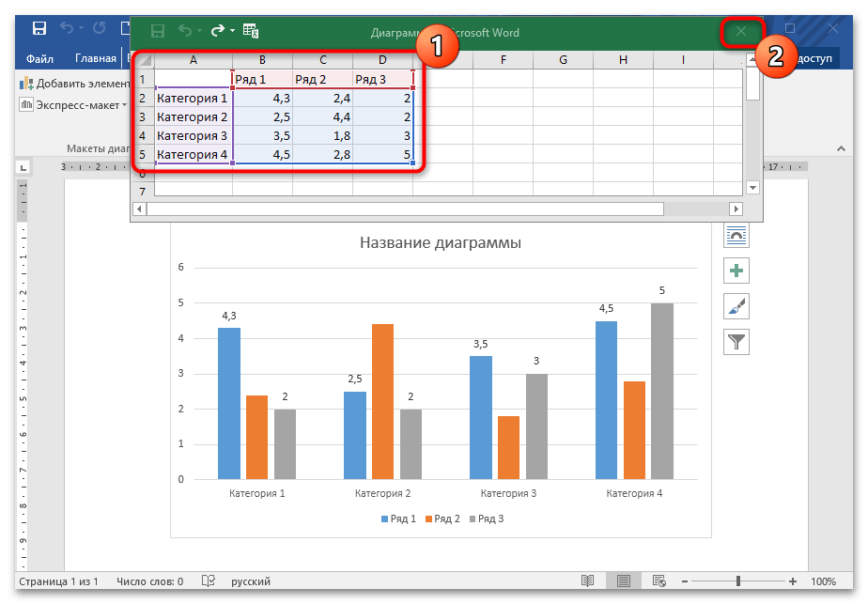
Task: Select cell D5 with value 5
Action: tap(382, 154)
